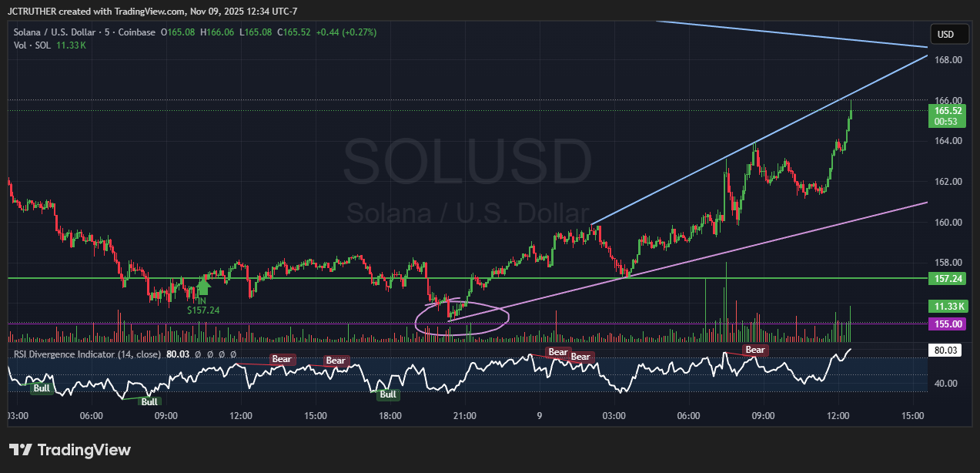Click the TradingView logo at bottom left
This screenshot has width=980, height=473.
70,450
